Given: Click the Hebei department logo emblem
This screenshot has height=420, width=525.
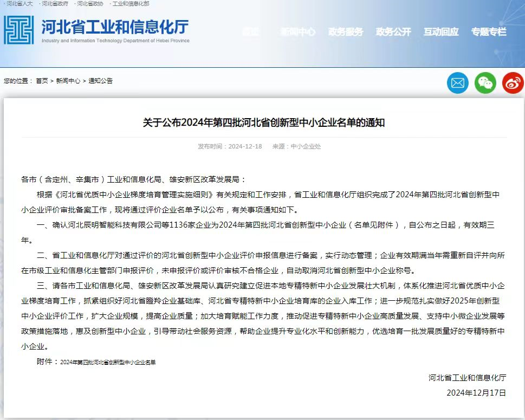Looking at the screenshot, I should point(19,30).
